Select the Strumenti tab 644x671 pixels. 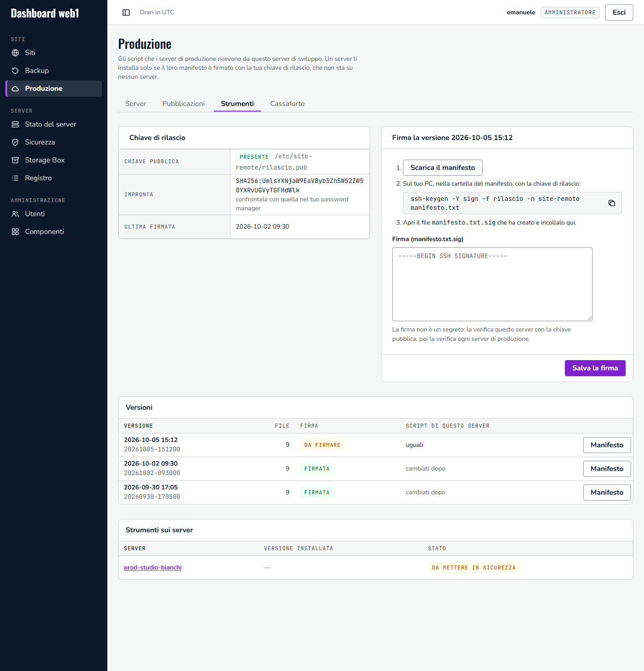point(237,104)
